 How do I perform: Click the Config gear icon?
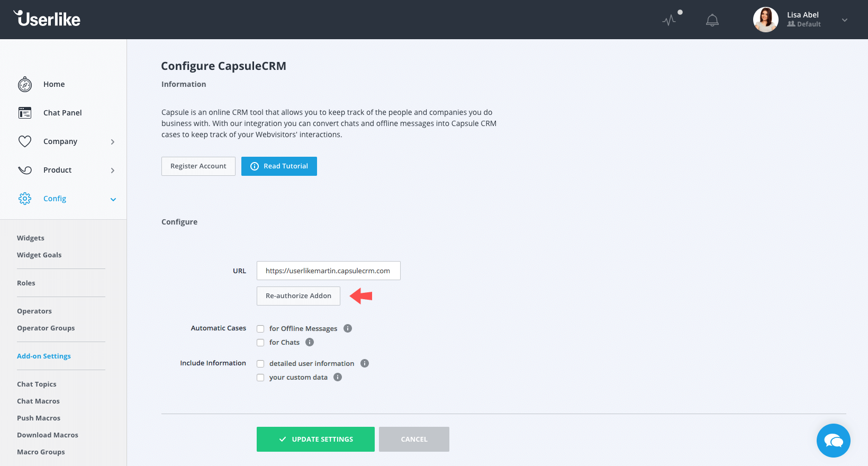click(25, 199)
